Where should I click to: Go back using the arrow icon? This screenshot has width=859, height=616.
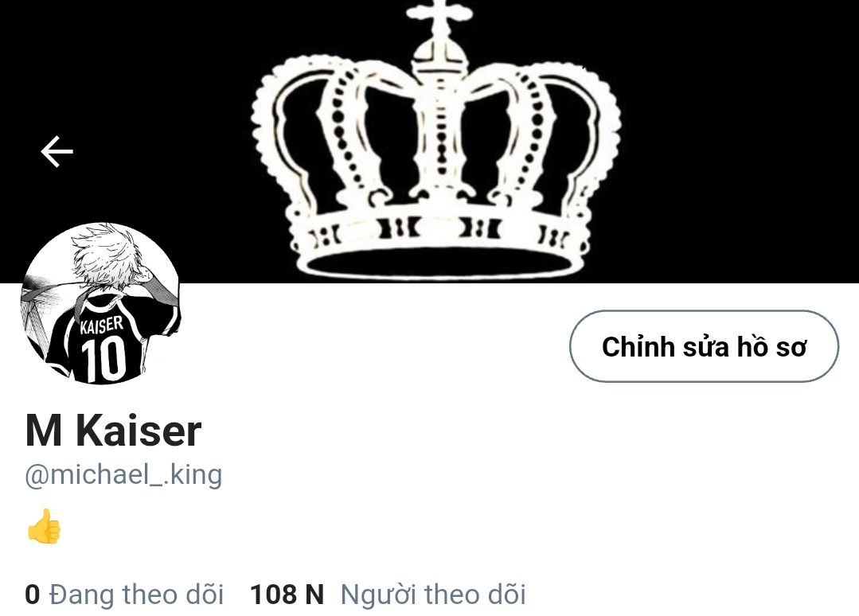pyautogui.click(x=57, y=151)
